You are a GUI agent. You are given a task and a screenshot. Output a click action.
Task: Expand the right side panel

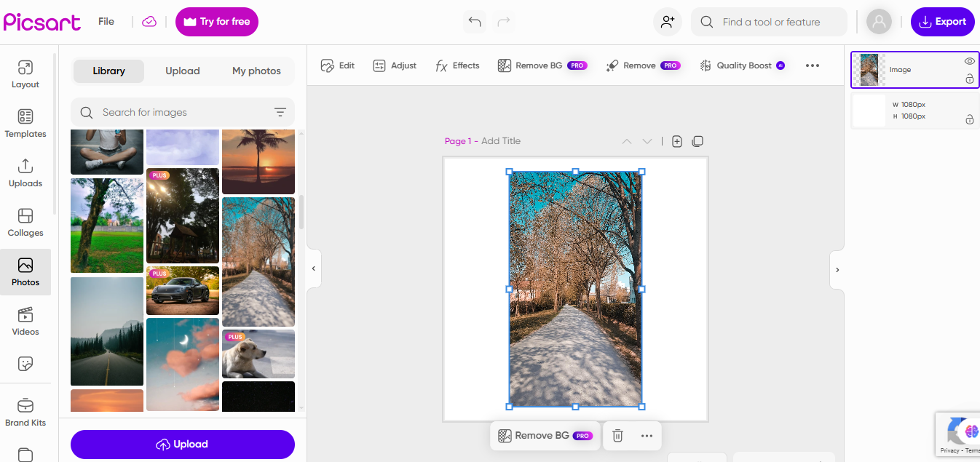[837, 268]
